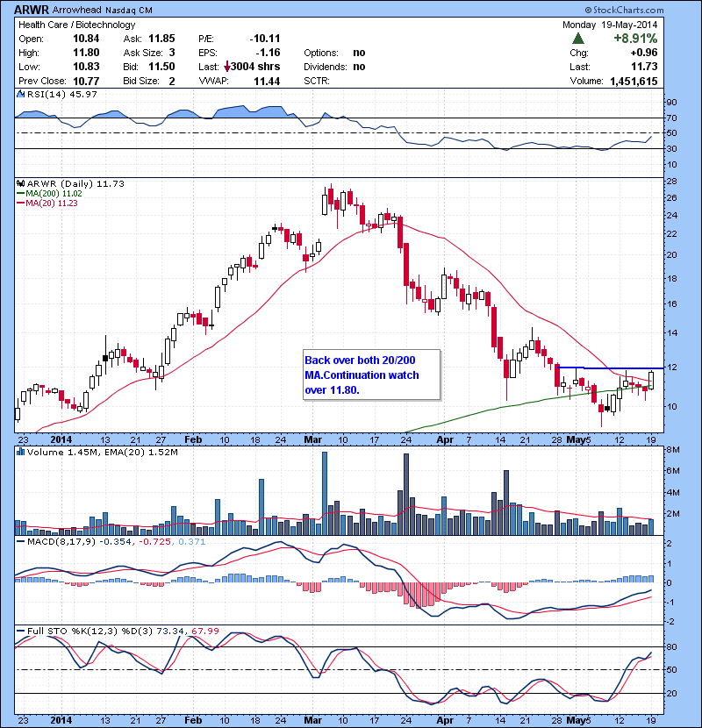Click the 28 price level on price axis
The width and height of the screenshot is (702, 728).
pyautogui.click(x=672, y=181)
